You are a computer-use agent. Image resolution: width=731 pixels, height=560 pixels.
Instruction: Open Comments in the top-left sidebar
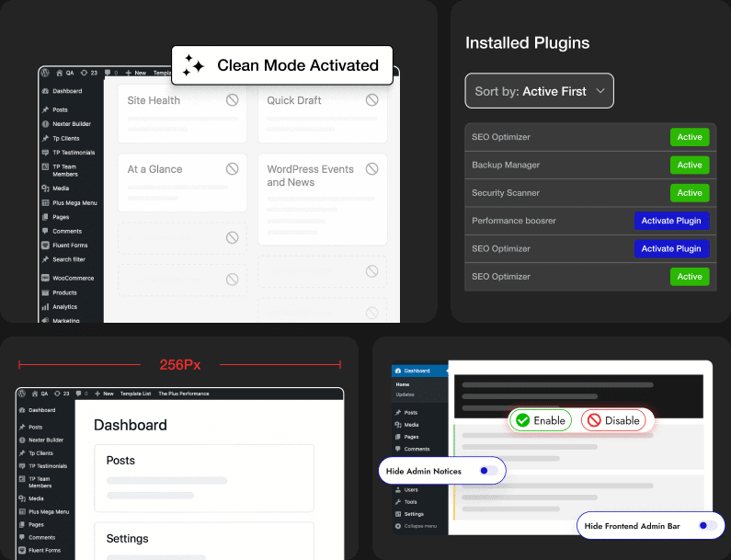(67, 232)
